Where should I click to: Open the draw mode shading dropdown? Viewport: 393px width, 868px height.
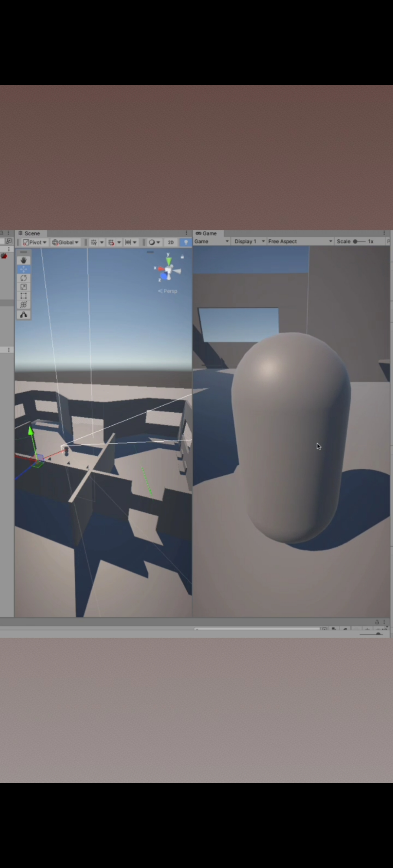pyautogui.click(x=154, y=242)
